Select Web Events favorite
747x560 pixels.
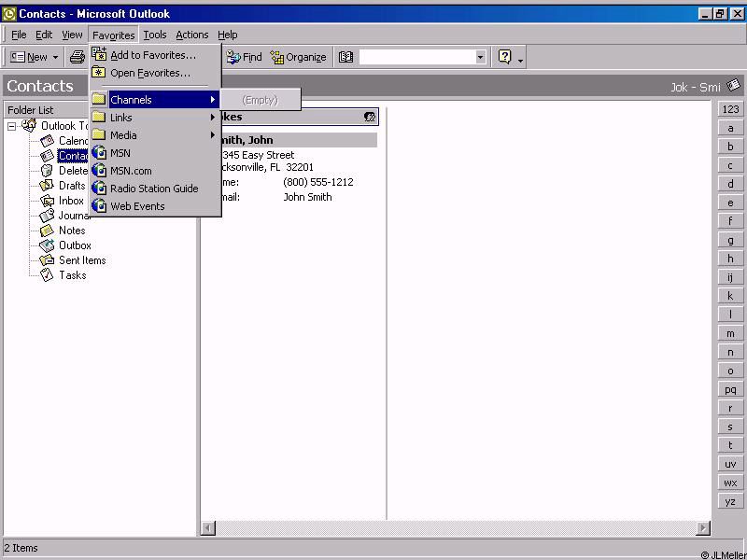tap(155, 206)
